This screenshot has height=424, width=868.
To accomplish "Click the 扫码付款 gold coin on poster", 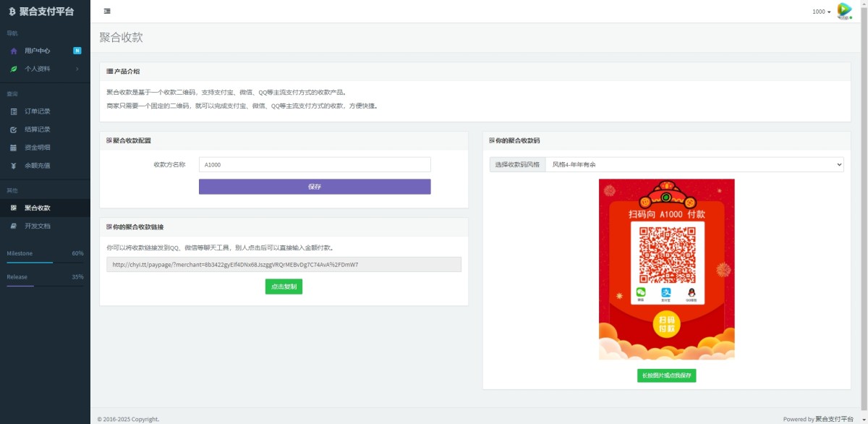I will click(667, 324).
